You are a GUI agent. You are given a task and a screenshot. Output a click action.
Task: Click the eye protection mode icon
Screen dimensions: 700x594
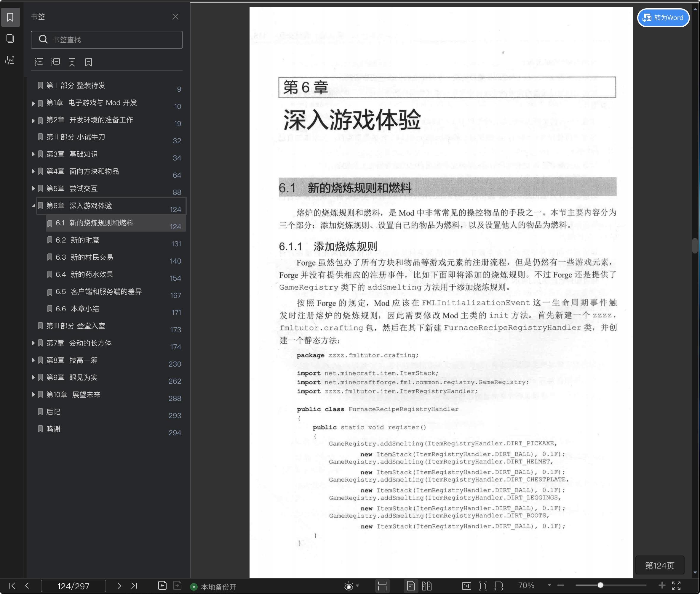tap(349, 586)
